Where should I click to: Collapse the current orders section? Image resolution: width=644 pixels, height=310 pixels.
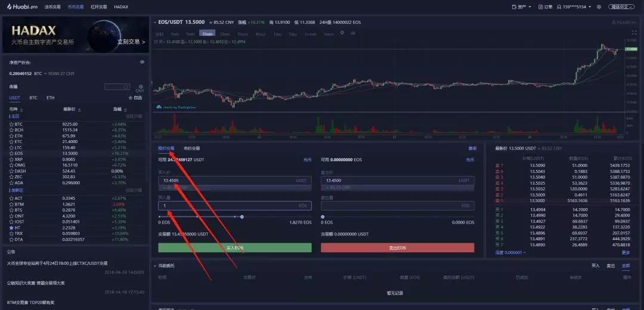coord(155,266)
